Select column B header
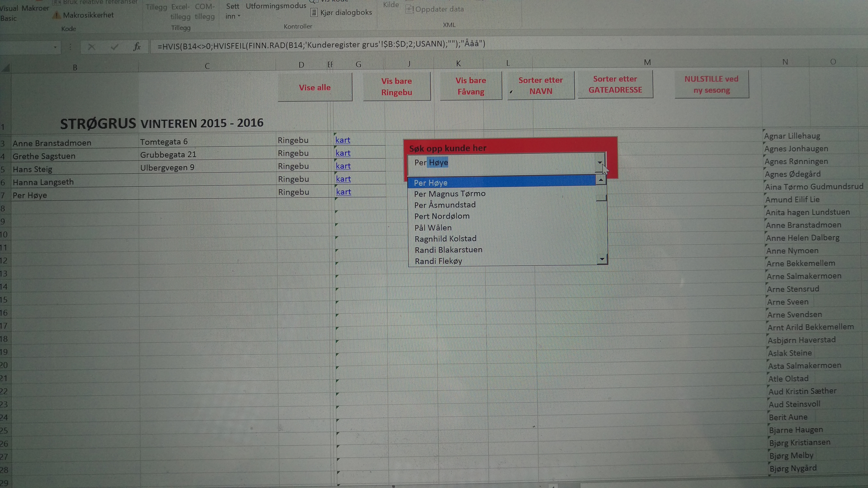Image resolution: width=868 pixels, height=488 pixels. pyautogui.click(x=75, y=68)
